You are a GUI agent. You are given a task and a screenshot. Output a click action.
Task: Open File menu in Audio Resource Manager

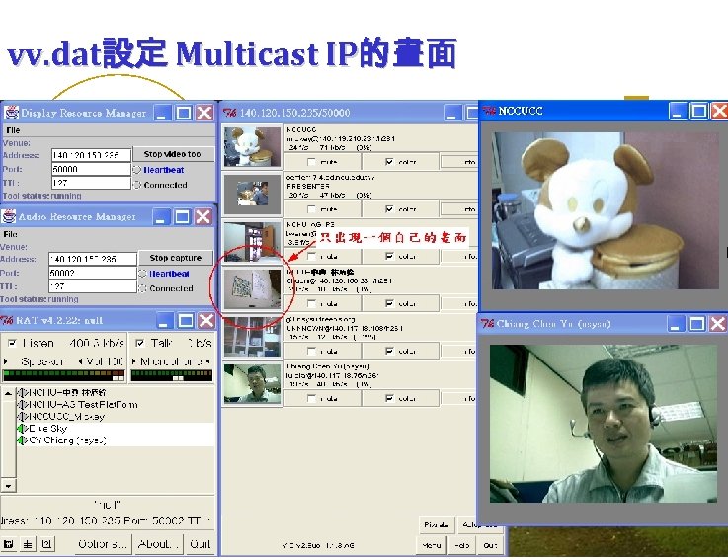point(10,234)
